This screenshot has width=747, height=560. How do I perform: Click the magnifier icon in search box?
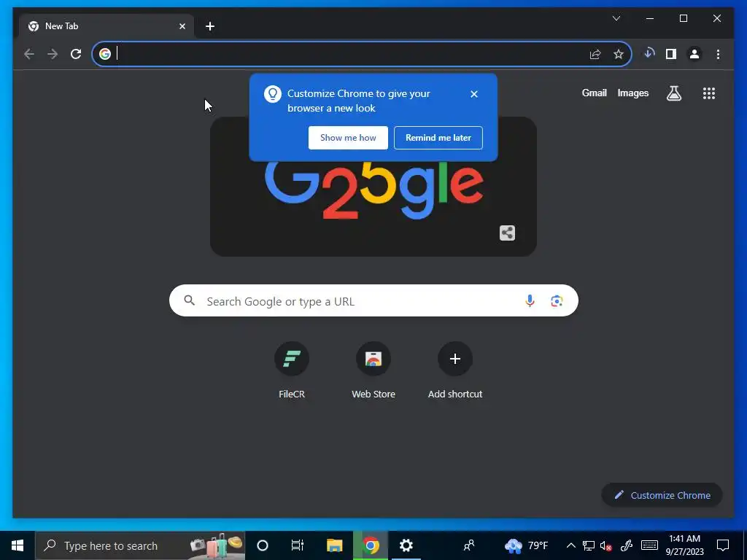pyautogui.click(x=190, y=300)
